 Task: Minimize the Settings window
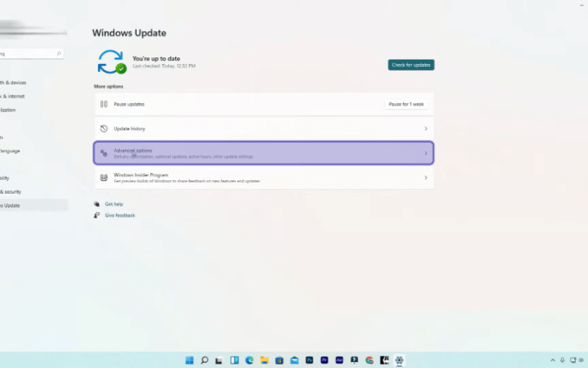click(581, 5)
